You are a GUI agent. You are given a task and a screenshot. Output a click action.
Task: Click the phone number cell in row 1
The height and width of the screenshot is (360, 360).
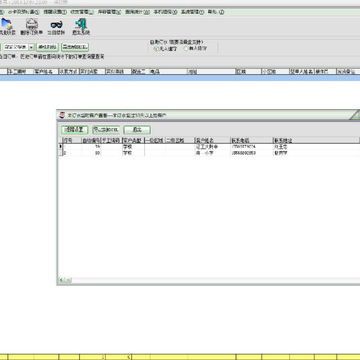click(251, 146)
